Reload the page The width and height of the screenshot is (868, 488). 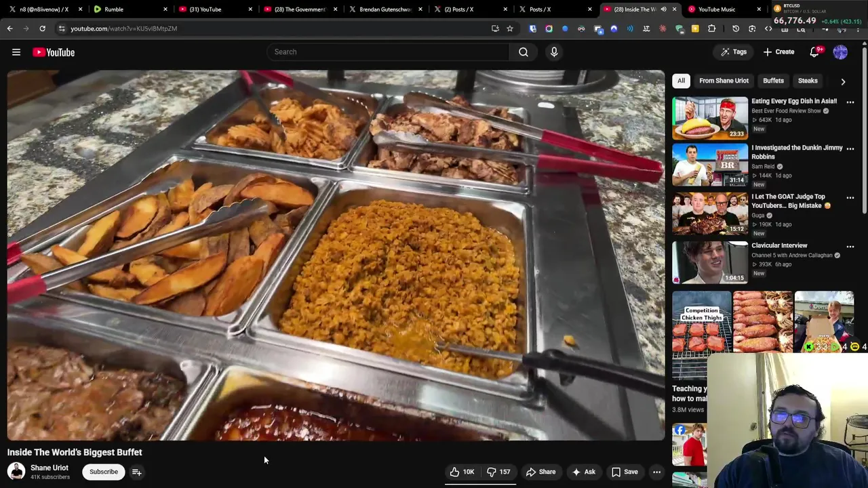pos(42,28)
